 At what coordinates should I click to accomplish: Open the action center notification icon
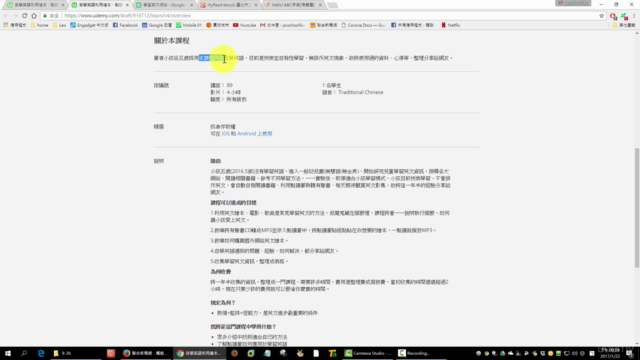coord(630,353)
